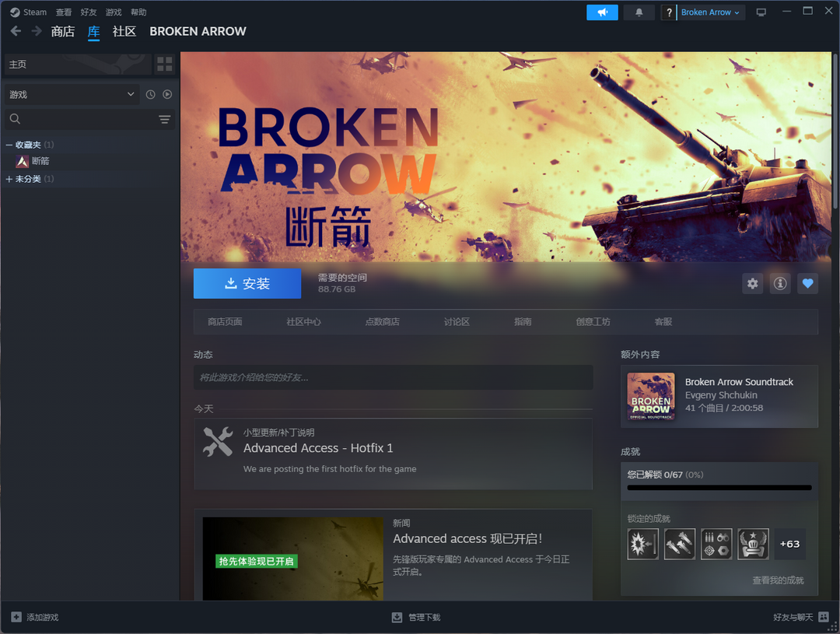Switch library to grid view icon
Image resolution: width=840 pixels, height=634 pixels.
coord(164,65)
